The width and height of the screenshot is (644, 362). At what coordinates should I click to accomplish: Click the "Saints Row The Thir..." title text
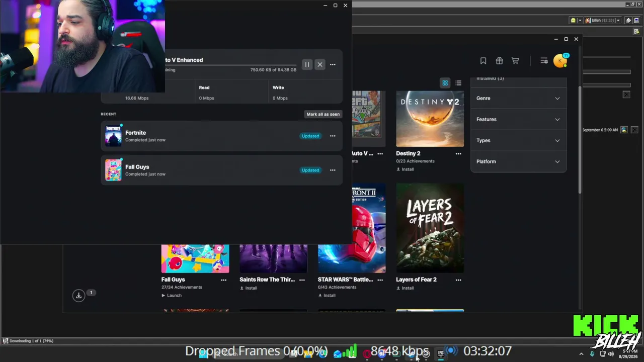pyautogui.click(x=267, y=280)
